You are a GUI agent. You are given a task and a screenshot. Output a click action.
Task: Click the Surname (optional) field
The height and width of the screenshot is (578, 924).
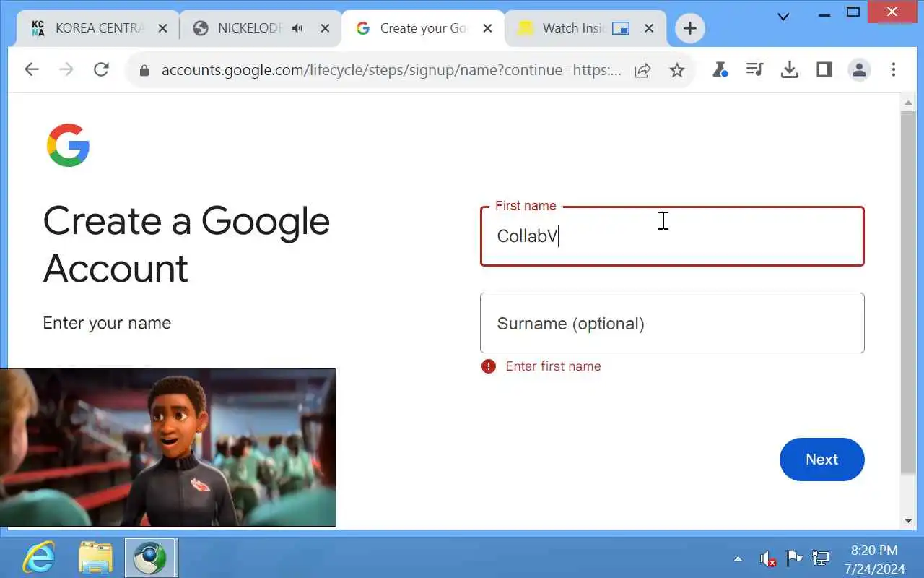click(672, 323)
